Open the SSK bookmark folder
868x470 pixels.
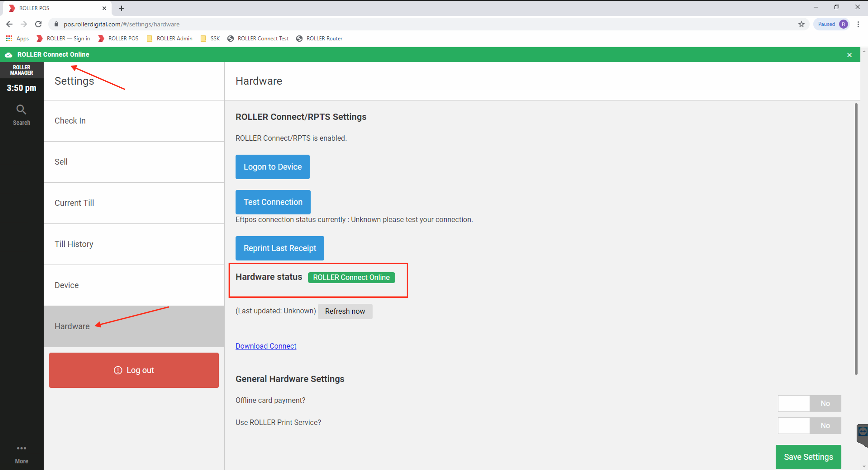coord(210,38)
